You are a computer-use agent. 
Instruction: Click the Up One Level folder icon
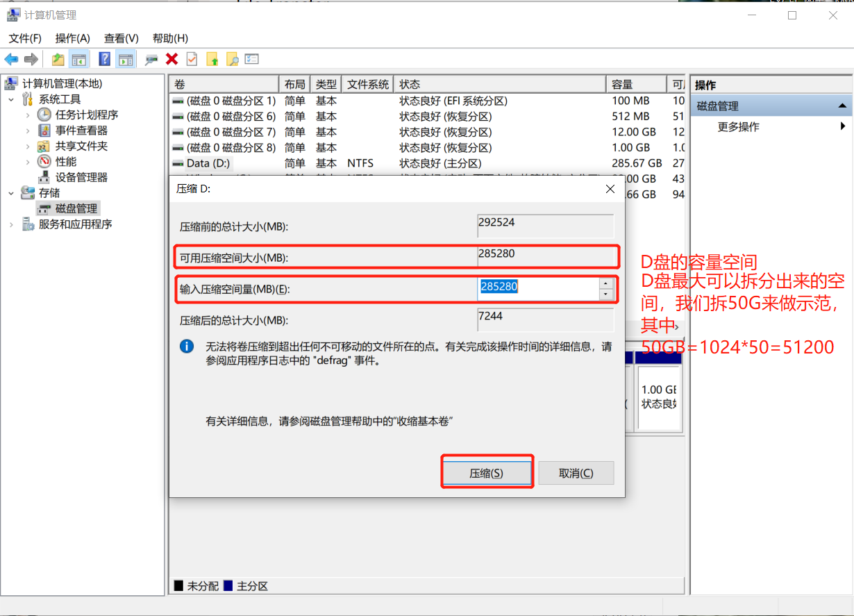pos(58,60)
